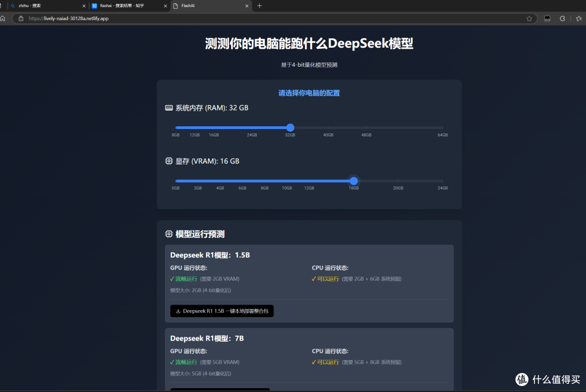586x392 pixels.
Task: Click the RAM memory icon
Action: click(x=169, y=108)
